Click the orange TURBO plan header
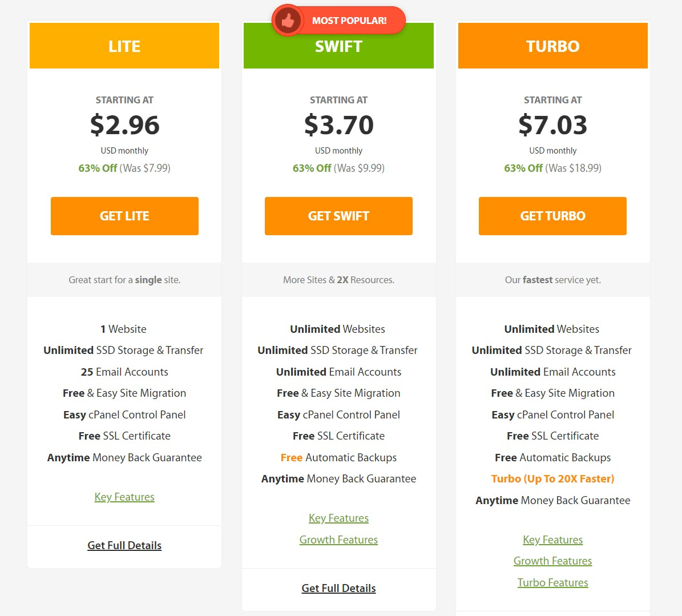The height and width of the screenshot is (616, 682). [553, 46]
